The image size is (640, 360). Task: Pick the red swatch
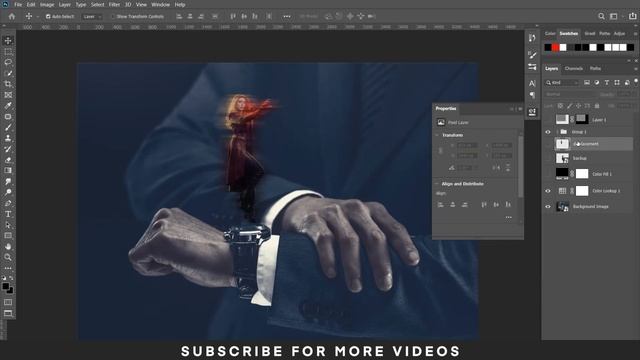click(556, 47)
